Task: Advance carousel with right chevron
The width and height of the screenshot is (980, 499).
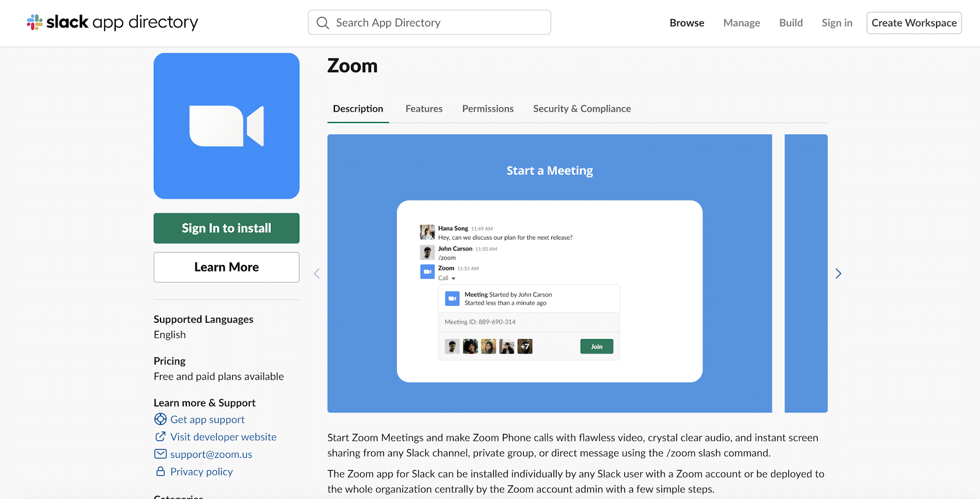Action: [x=839, y=273]
